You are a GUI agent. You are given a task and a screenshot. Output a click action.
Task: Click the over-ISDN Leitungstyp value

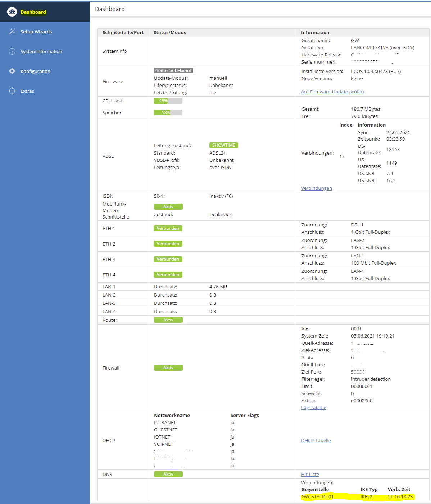tap(221, 168)
